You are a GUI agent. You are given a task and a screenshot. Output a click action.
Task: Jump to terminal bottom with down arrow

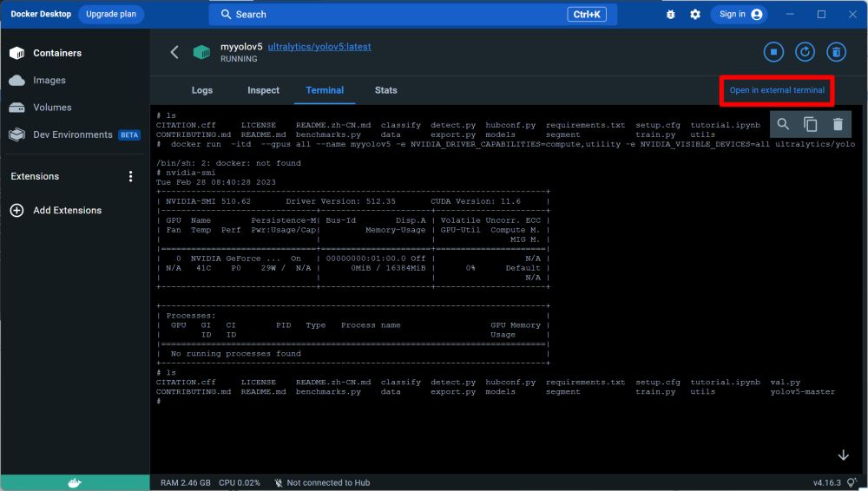tap(843, 455)
